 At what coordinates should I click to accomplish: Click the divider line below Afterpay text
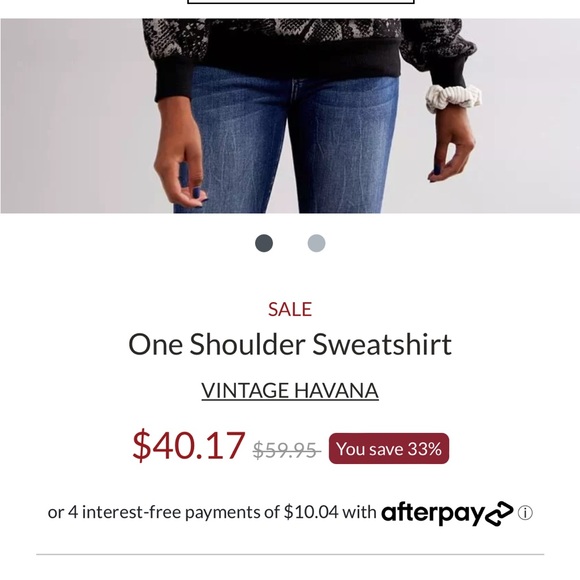click(290, 554)
